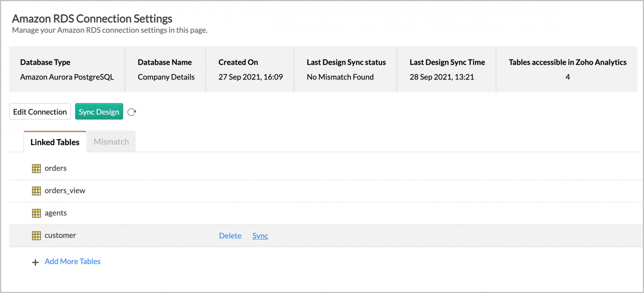Click the Company Details database name
644x293 pixels.
(166, 77)
